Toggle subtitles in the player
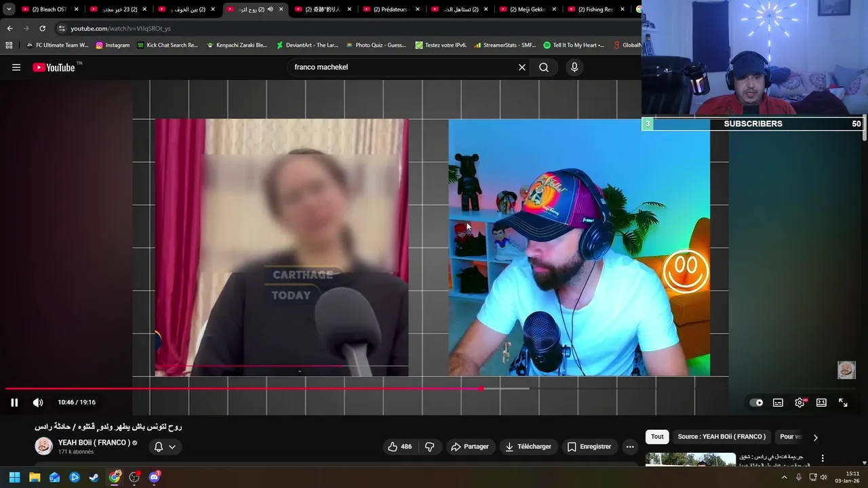Image resolution: width=868 pixels, height=488 pixels. 778,403
